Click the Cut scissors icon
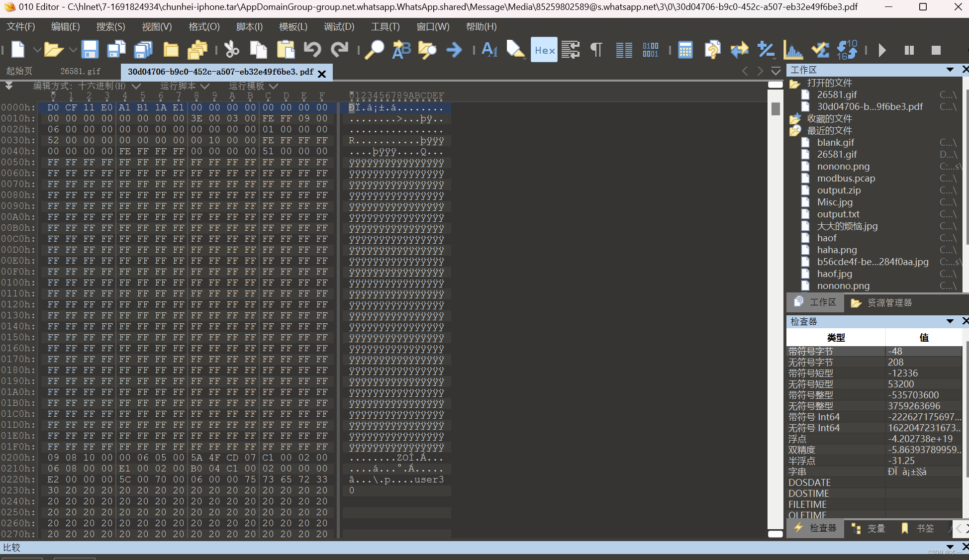Viewport: 969px width, 560px height. (x=231, y=50)
